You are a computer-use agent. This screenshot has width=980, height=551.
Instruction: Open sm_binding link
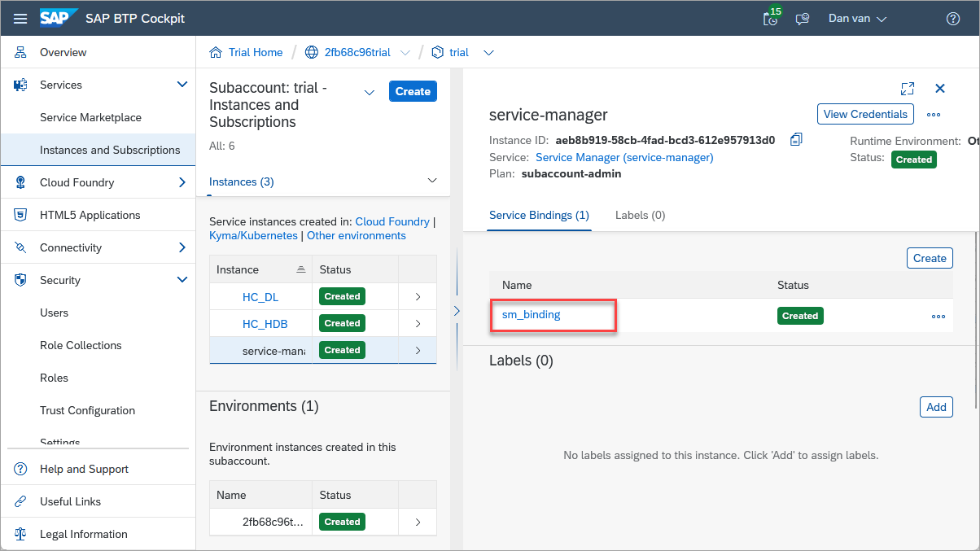pos(532,314)
